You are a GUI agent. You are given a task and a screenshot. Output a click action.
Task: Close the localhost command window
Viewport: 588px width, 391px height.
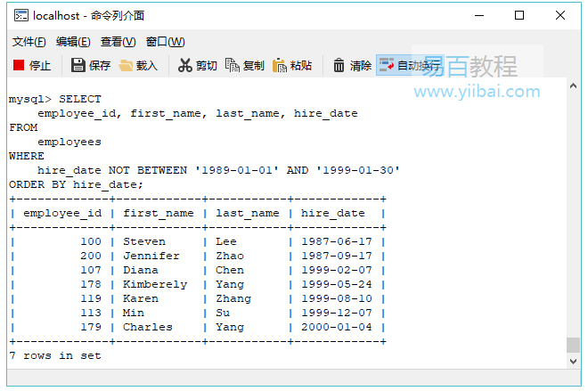coord(560,15)
